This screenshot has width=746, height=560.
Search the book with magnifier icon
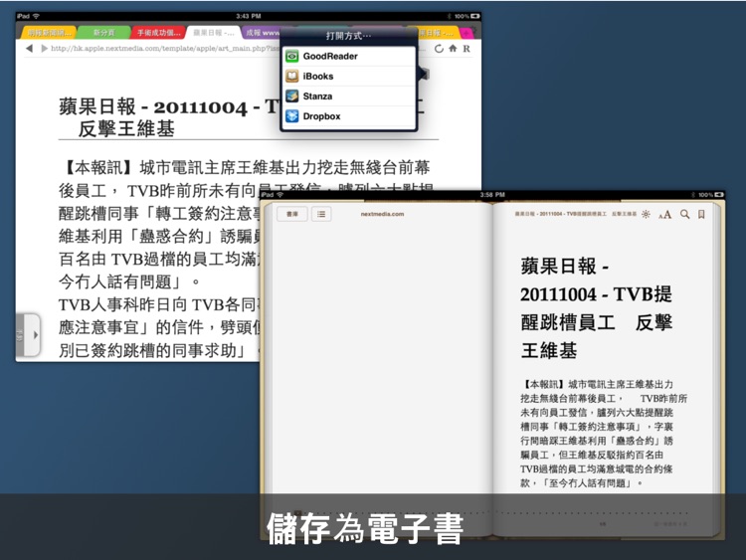tap(684, 214)
